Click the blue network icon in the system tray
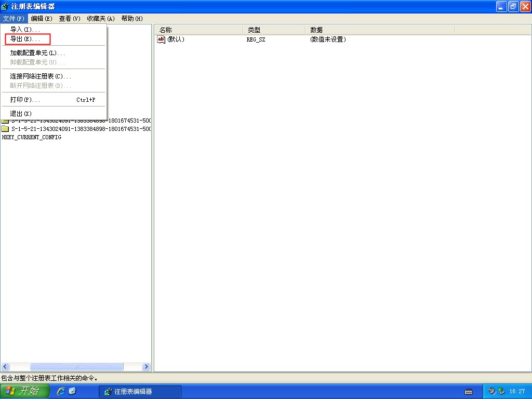532x399 pixels. (491, 392)
